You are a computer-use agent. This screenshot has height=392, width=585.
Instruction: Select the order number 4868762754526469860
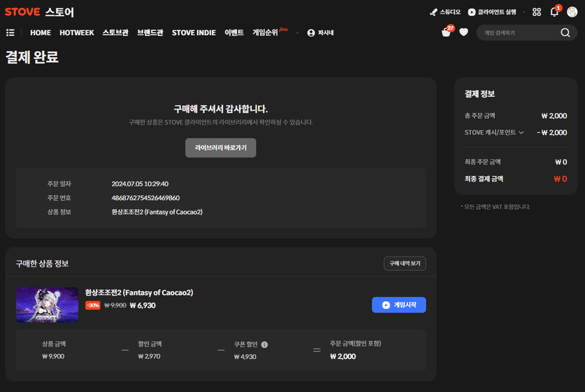145,197
